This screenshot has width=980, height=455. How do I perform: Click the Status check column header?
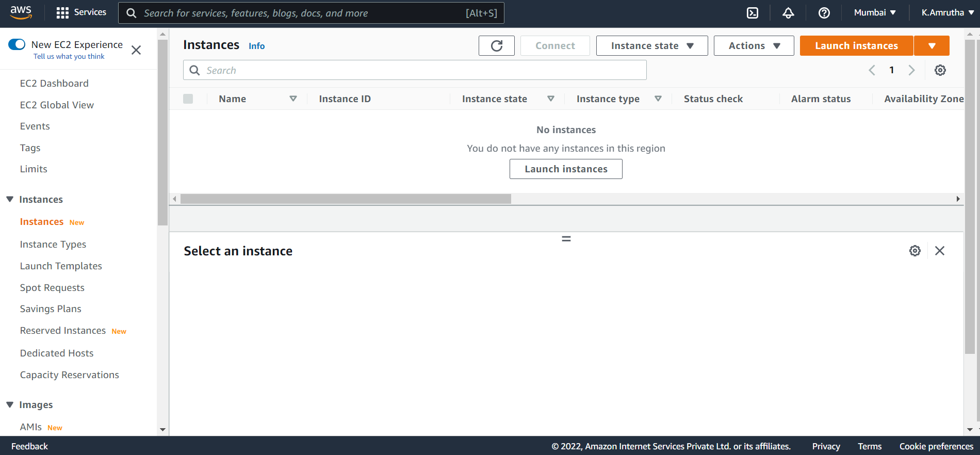click(x=713, y=99)
